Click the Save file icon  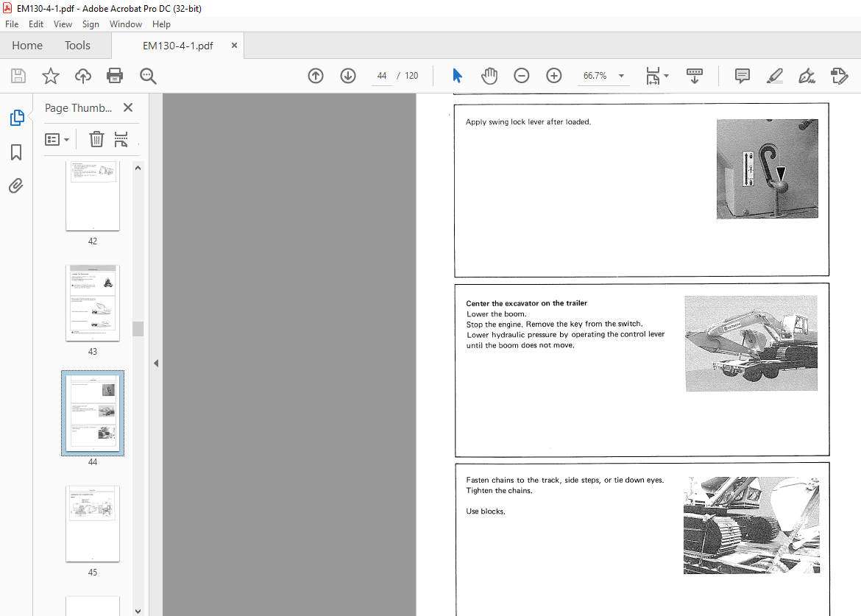click(x=18, y=76)
